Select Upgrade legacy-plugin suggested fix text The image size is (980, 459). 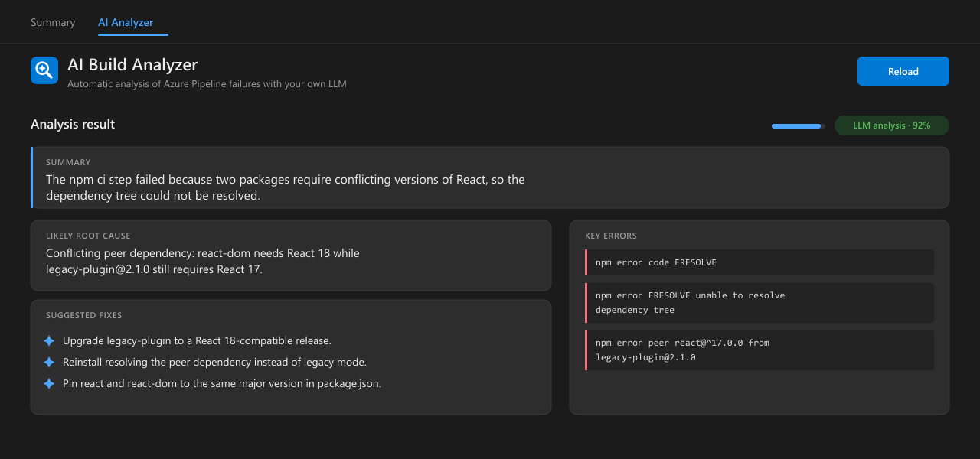coord(197,340)
